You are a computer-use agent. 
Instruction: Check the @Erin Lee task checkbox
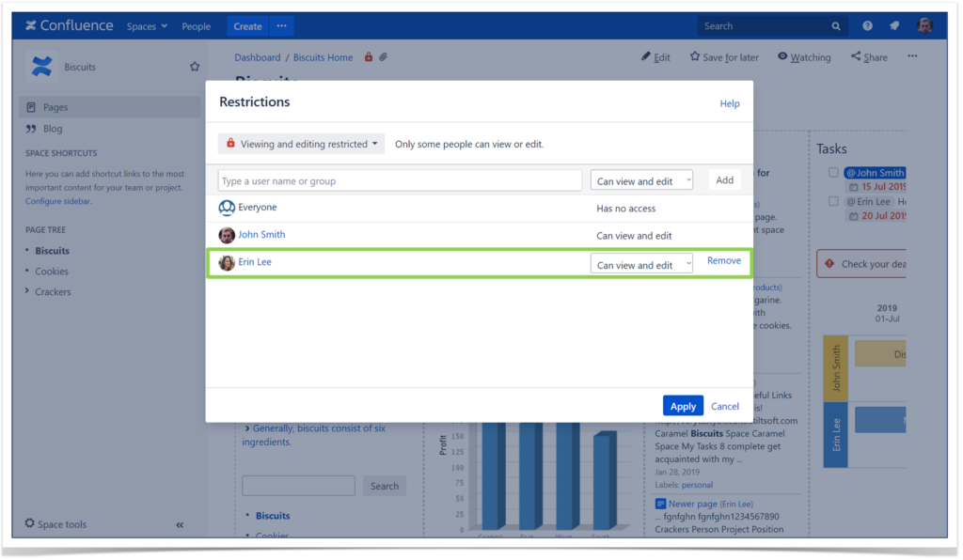(x=831, y=200)
